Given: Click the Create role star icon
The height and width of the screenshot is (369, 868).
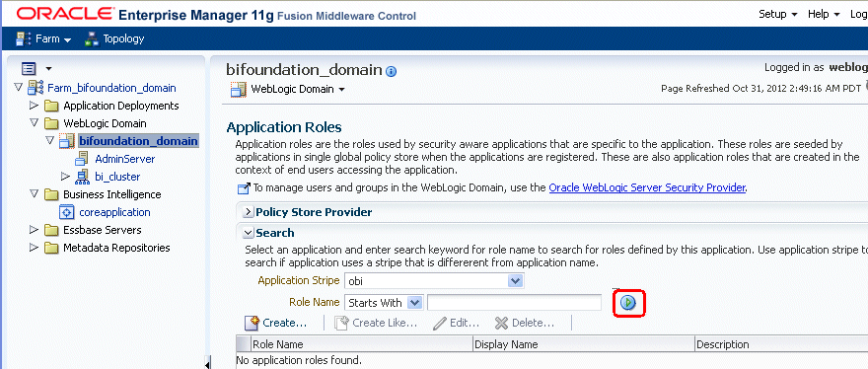Looking at the screenshot, I should pyautogui.click(x=253, y=323).
